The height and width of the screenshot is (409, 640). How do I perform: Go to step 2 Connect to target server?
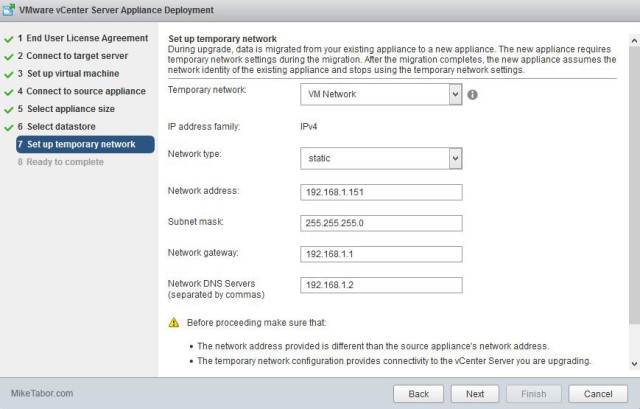click(x=73, y=56)
